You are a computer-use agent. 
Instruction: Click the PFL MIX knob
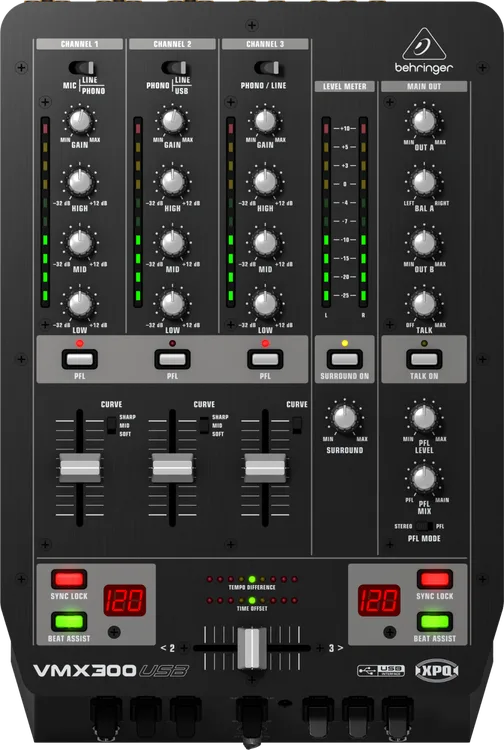(x=424, y=478)
